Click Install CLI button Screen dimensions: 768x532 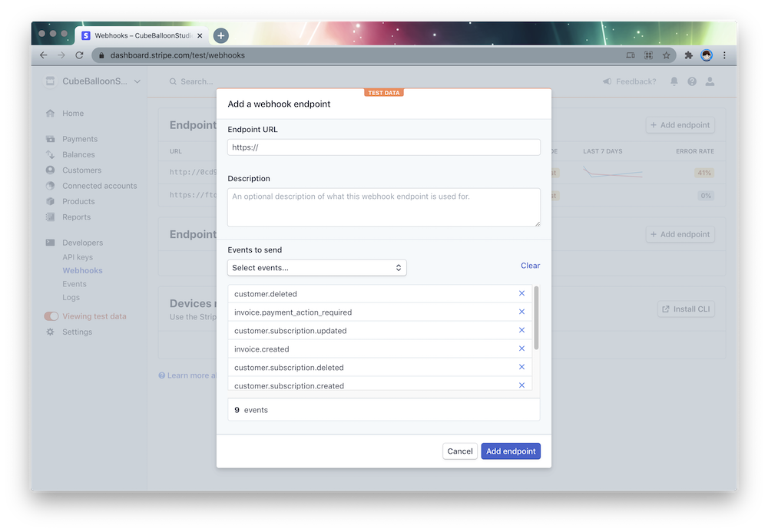(686, 309)
